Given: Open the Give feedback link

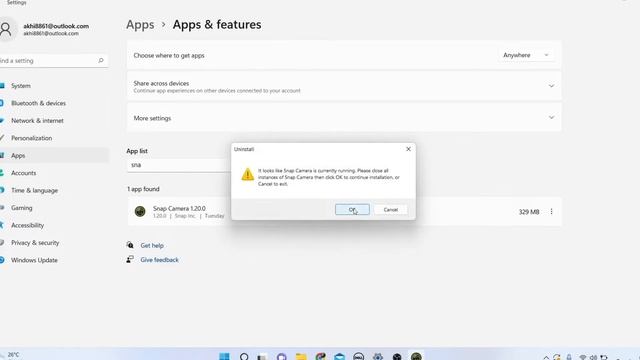Looking at the screenshot, I should tap(159, 260).
